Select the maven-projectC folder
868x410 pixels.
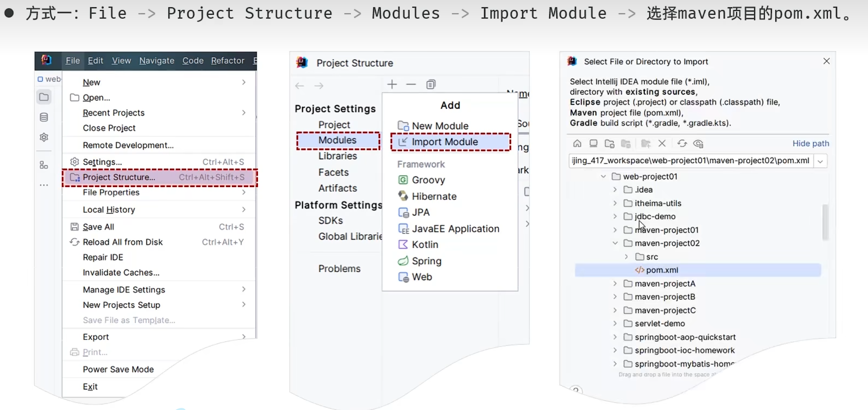click(x=665, y=310)
